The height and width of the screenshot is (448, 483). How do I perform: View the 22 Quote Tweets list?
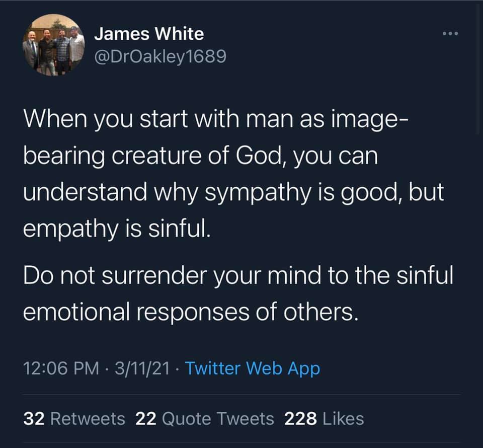coord(205,419)
